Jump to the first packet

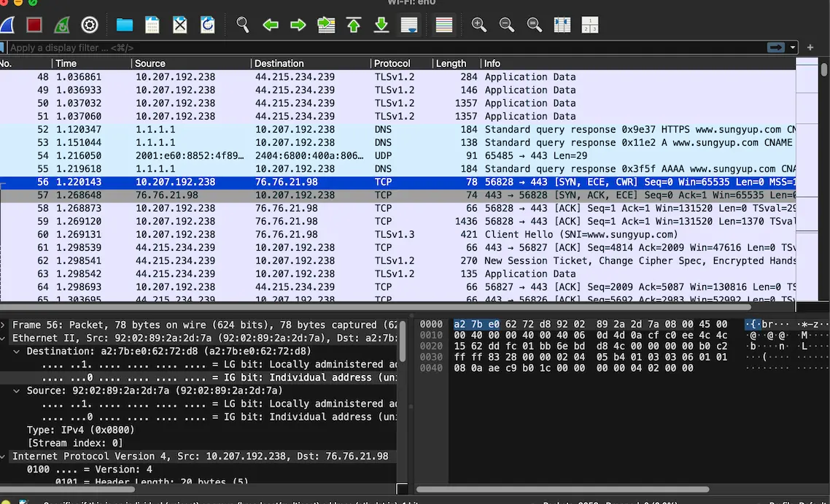[354, 24]
